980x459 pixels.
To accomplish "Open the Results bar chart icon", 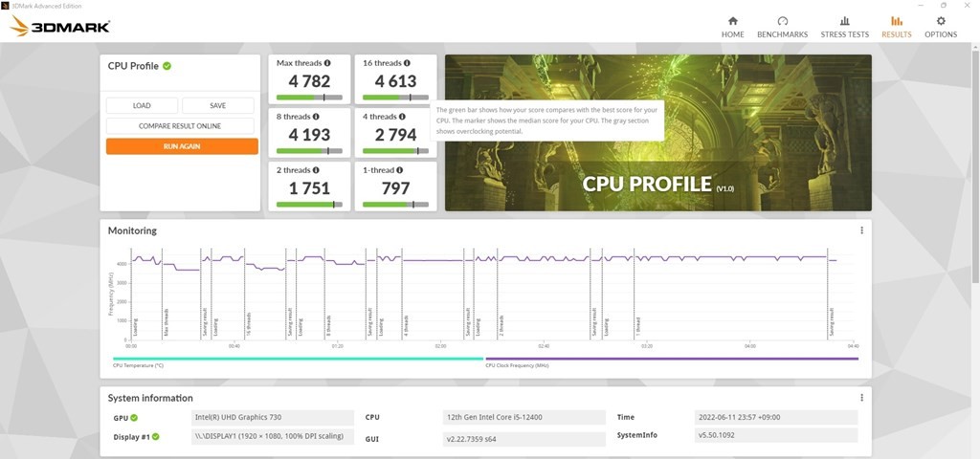I will click(x=896, y=21).
